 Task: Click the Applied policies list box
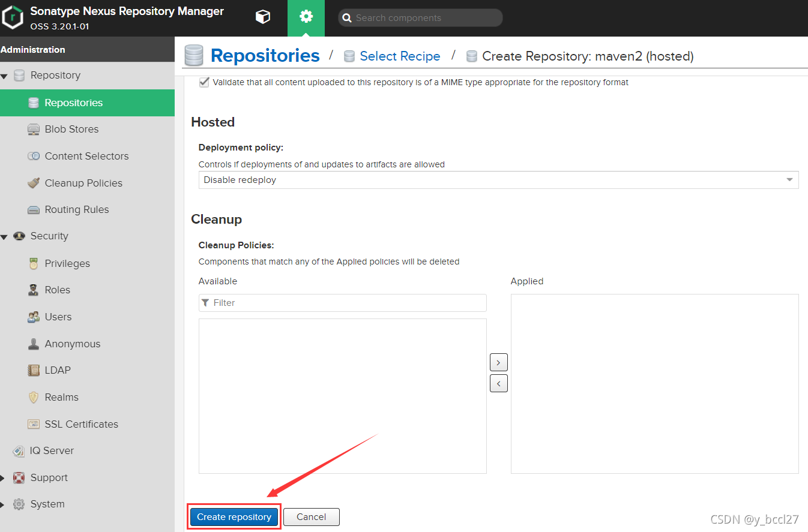[x=655, y=384]
